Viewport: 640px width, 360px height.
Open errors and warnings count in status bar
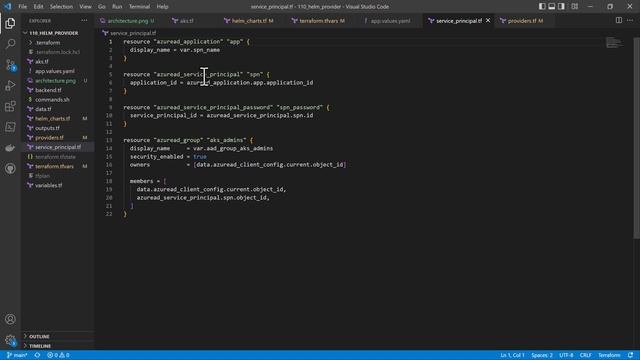pos(58,355)
